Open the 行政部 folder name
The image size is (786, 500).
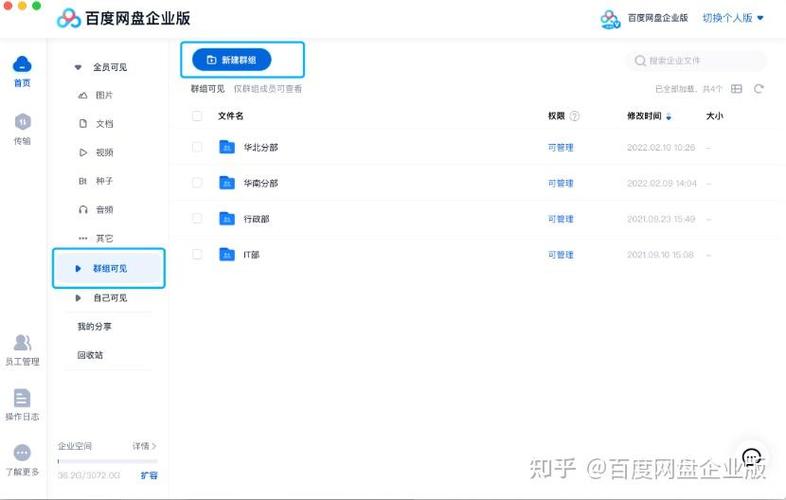click(x=256, y=219)
